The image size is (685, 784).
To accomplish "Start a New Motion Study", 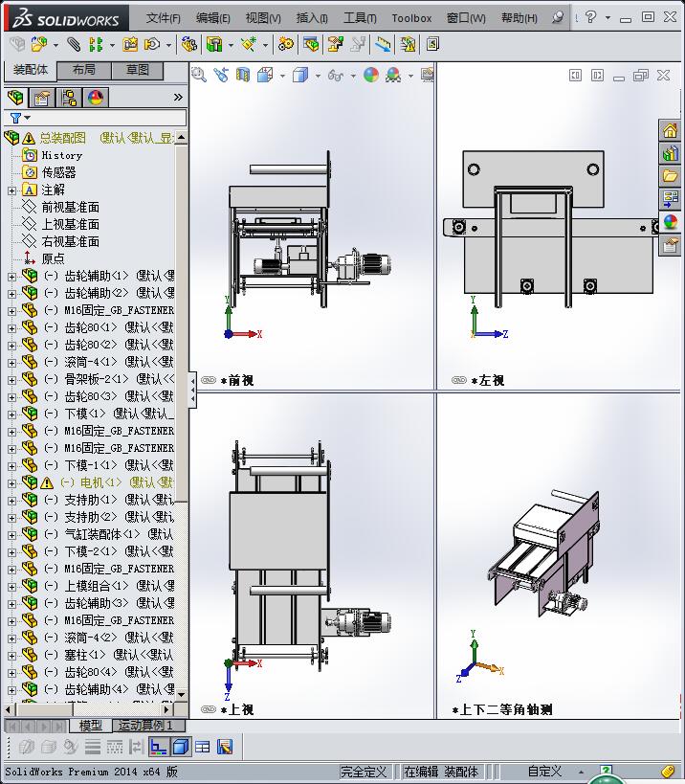I will tap(286, 44).
